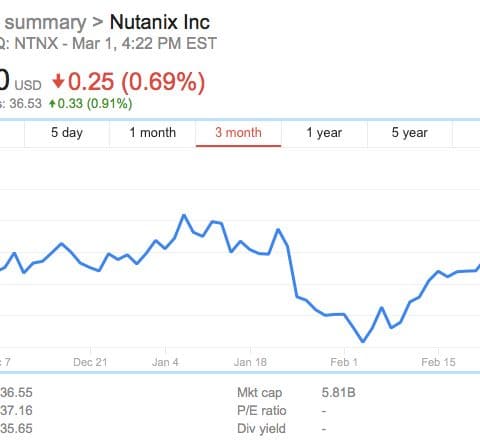Switch chart to 1 year
This screenshot has width=480, height=445.
coord(324,133)
